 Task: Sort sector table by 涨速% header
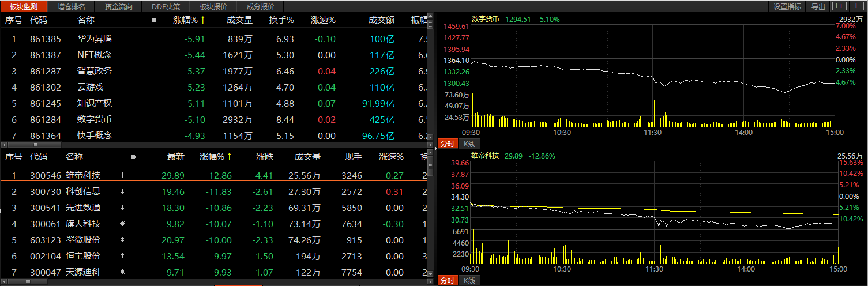tap(323, 20)
